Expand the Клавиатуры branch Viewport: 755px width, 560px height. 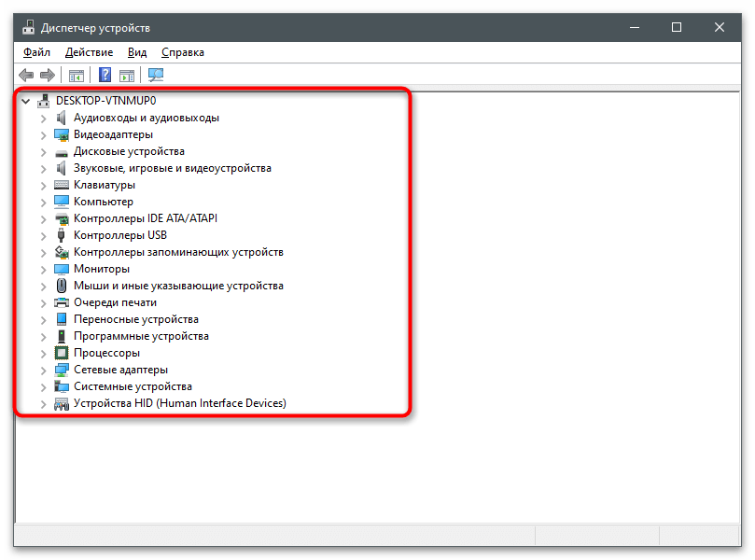point(43,186)
